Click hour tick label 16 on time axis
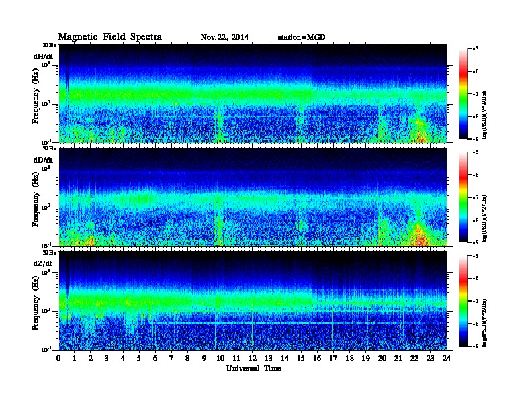 point(317,358)
